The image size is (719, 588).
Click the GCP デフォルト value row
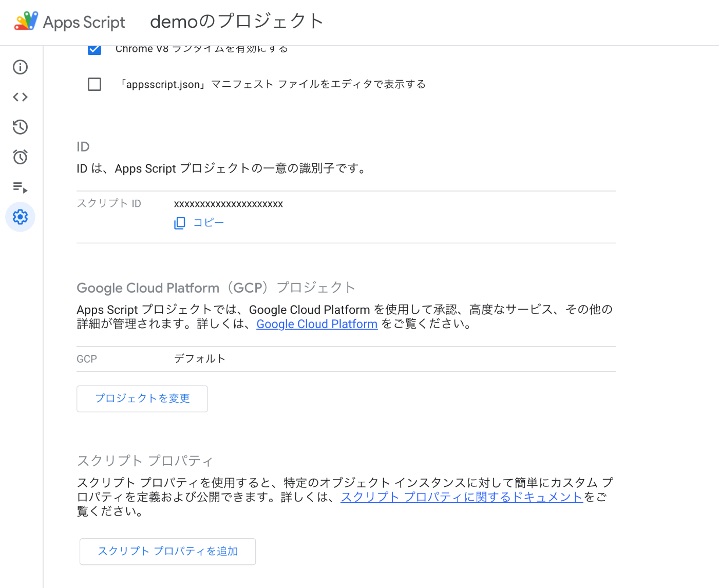[x=200, y=358]
